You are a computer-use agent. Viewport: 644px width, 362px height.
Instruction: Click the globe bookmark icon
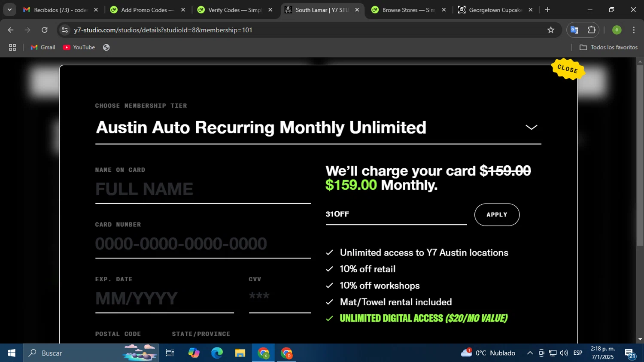click(x=106, y=48)
